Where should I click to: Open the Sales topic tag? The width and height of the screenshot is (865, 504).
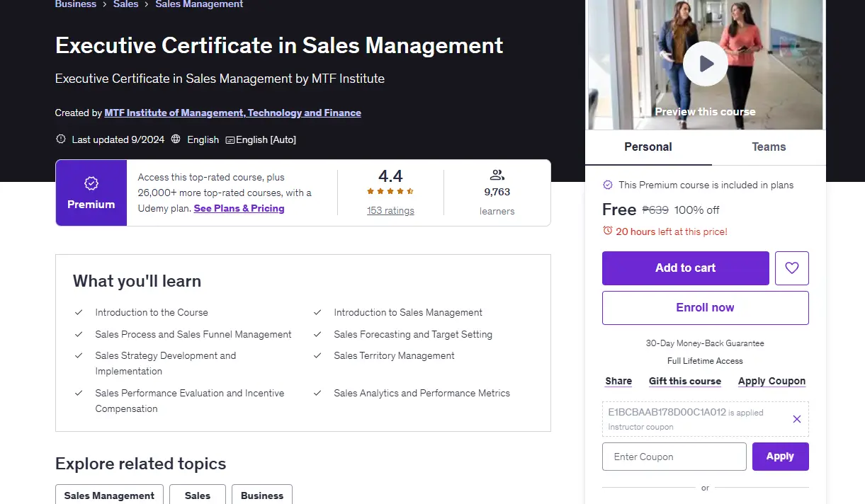(x=198, y=496)
